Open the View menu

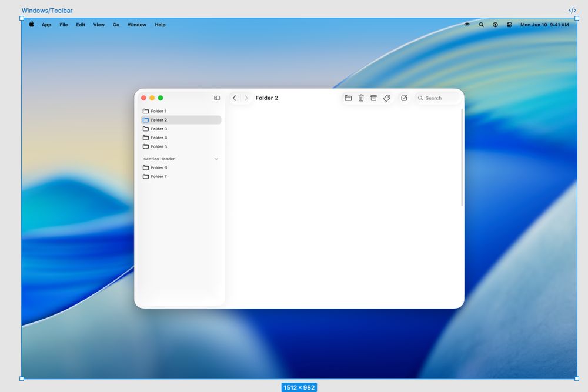99,25
